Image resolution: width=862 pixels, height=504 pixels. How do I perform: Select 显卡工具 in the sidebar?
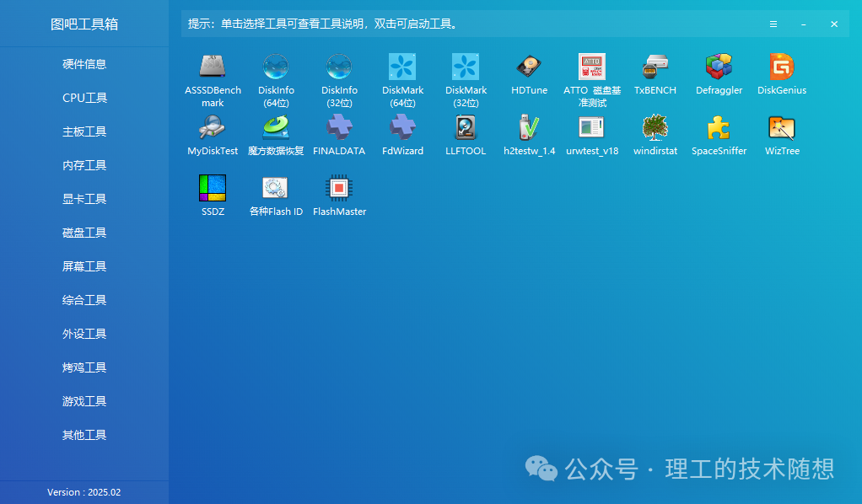point(84,198)
